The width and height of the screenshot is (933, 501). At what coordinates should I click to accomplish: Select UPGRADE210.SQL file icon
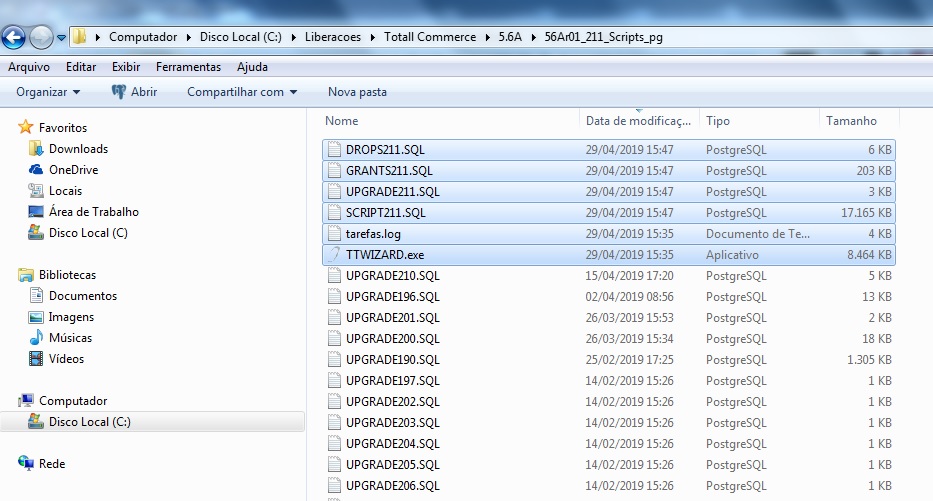coord(334,275)
